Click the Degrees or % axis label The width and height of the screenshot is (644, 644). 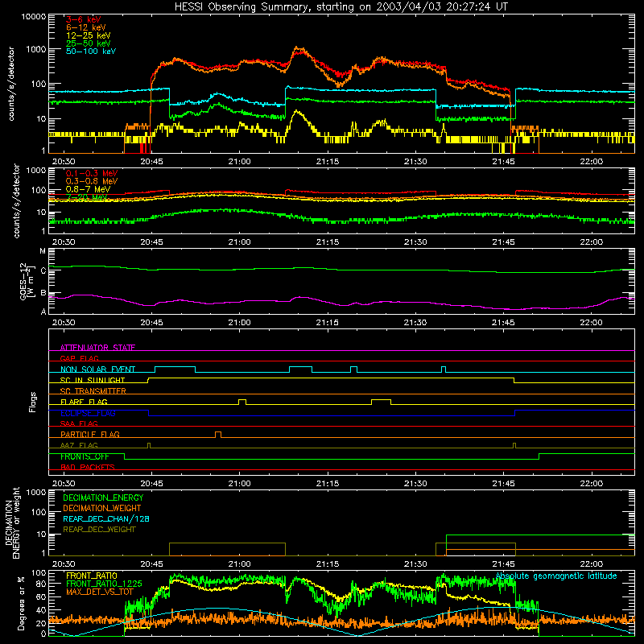pyautogui.click(x=21, y=604)
